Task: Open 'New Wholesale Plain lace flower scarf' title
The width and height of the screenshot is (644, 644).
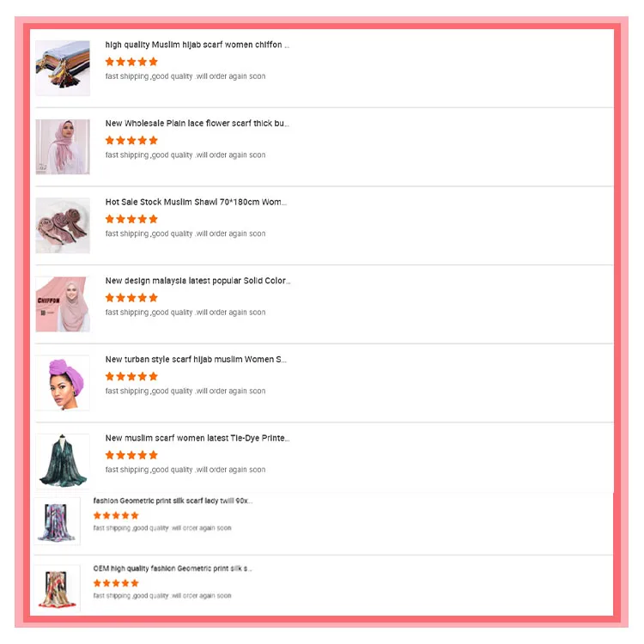Action: (197, 123)
